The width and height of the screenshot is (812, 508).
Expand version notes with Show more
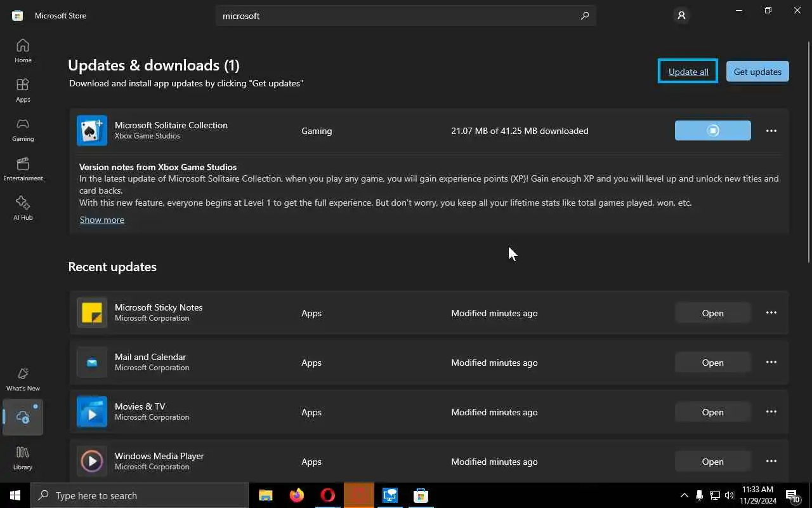[102, 220]
